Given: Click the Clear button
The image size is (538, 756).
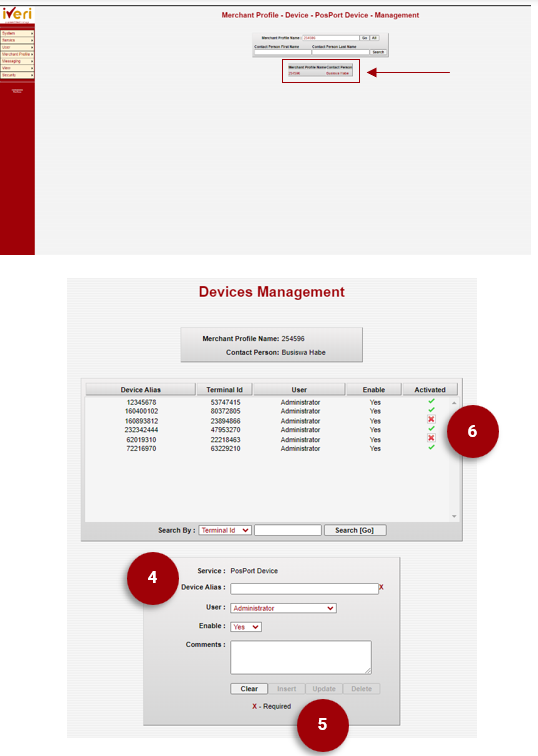Looking at the screenshot, I should [x=249, y=689].
